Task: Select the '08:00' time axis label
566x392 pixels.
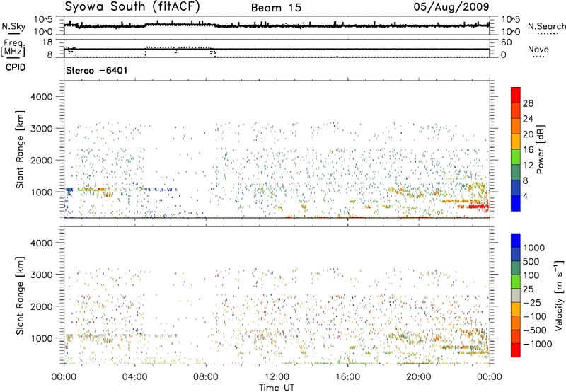Action: click(206, 377)
